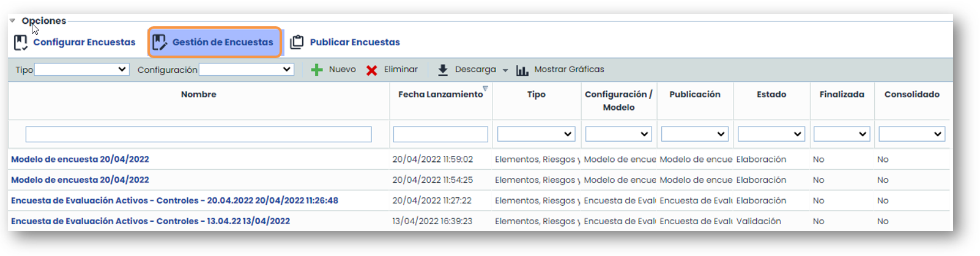
Task: Click the Gestión de Encuestas edit icon
Action: pos(160,42)
